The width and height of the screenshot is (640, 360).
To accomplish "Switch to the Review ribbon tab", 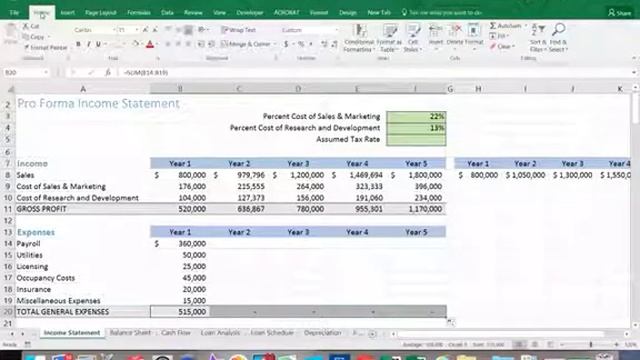I will [x=193, y=13].
